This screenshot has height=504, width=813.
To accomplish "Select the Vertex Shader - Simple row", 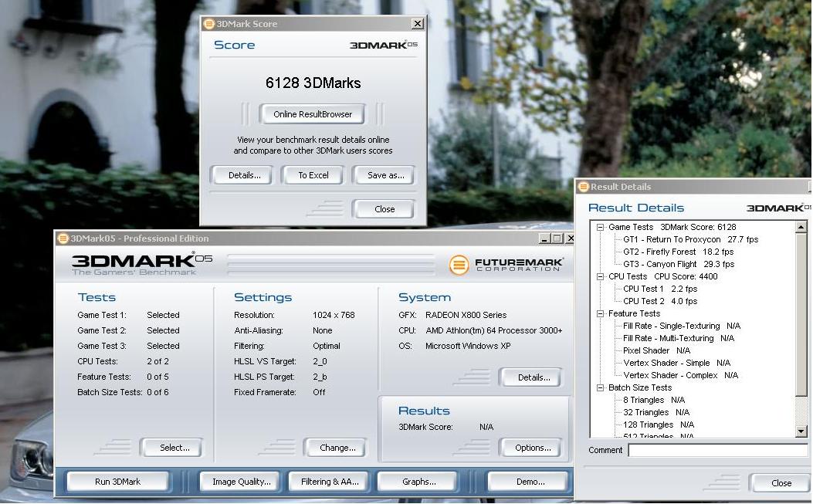I will [x=676, y=363].
